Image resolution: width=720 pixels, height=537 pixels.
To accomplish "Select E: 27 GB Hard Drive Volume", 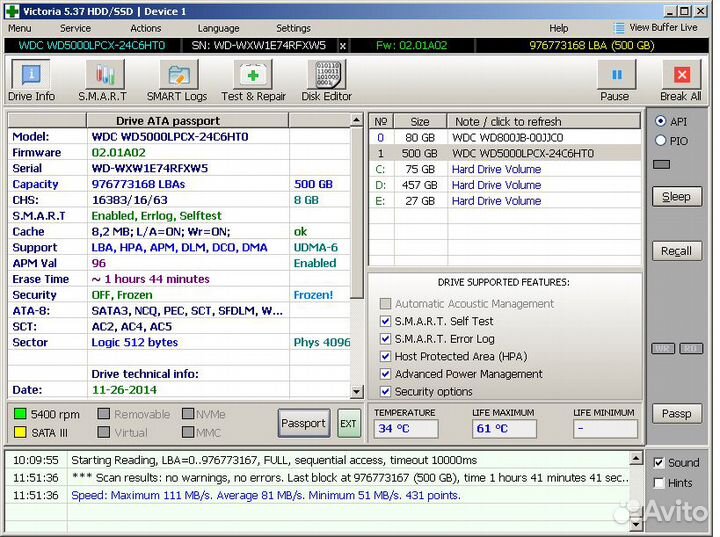I will tap(505, 201).
